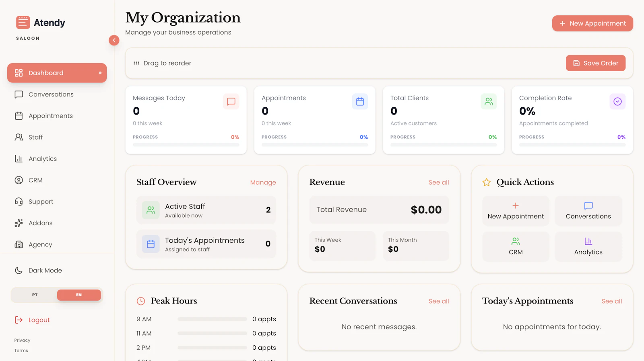This screenshot has height=361, width=644.
Task: Click the Completion Rate checkmark icon
Action: [x=617, y=102]
